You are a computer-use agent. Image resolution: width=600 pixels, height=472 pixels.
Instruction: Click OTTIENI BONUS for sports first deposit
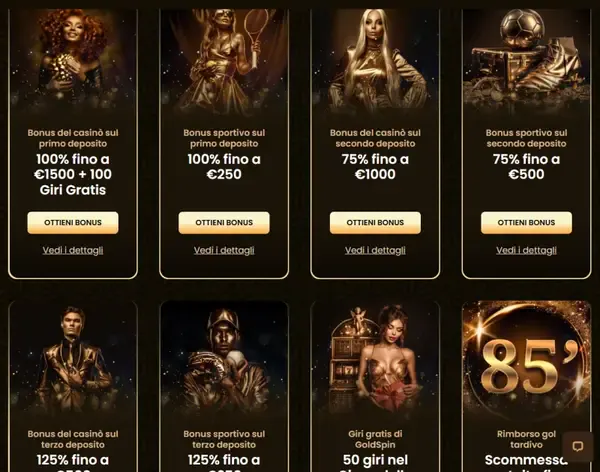tap(224, 223)
